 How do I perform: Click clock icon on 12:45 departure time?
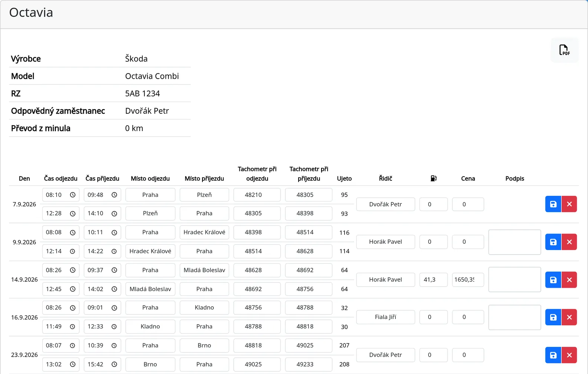pos(73,289)
